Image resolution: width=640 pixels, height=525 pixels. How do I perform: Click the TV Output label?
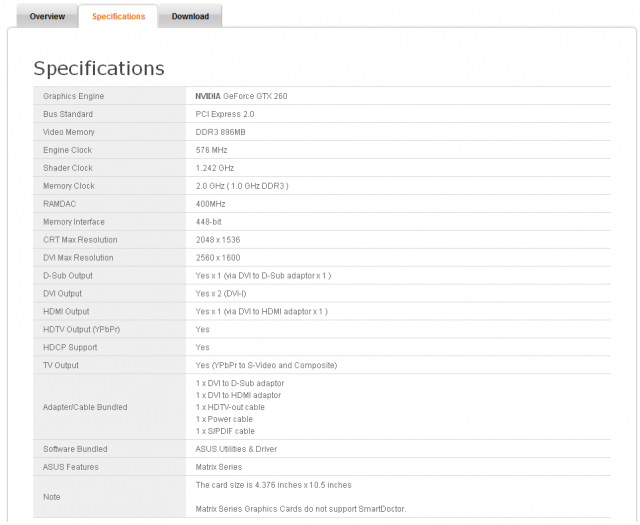point(61,365)
